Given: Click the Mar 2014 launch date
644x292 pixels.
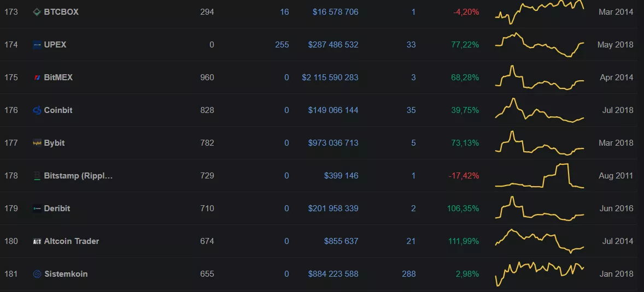Looking at the screenshot, I should [616, 12].
